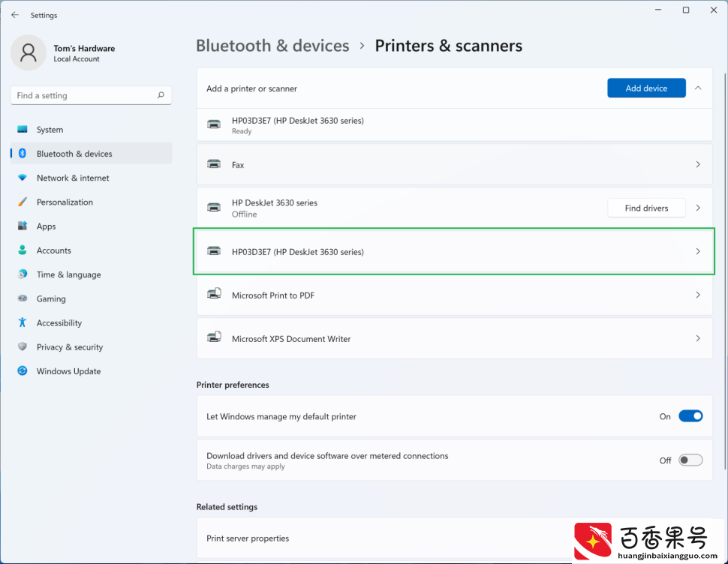Click the user avatar icon

pos(29,52)
